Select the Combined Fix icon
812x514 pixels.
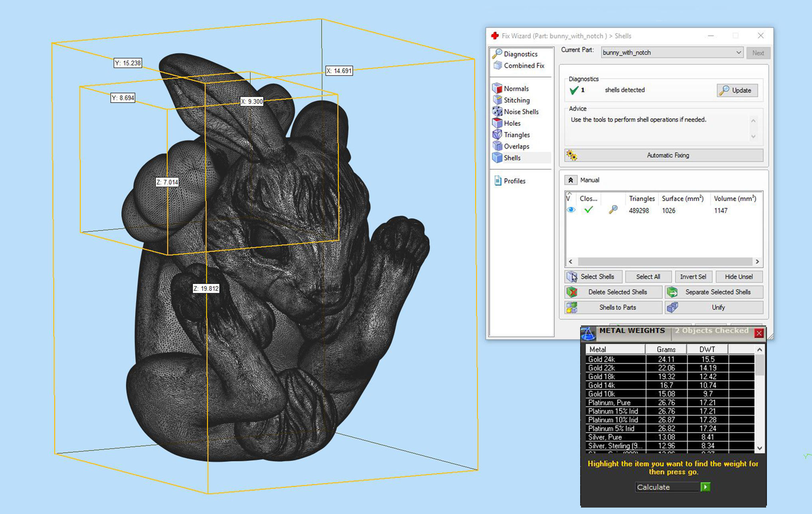tap(497, 65)
